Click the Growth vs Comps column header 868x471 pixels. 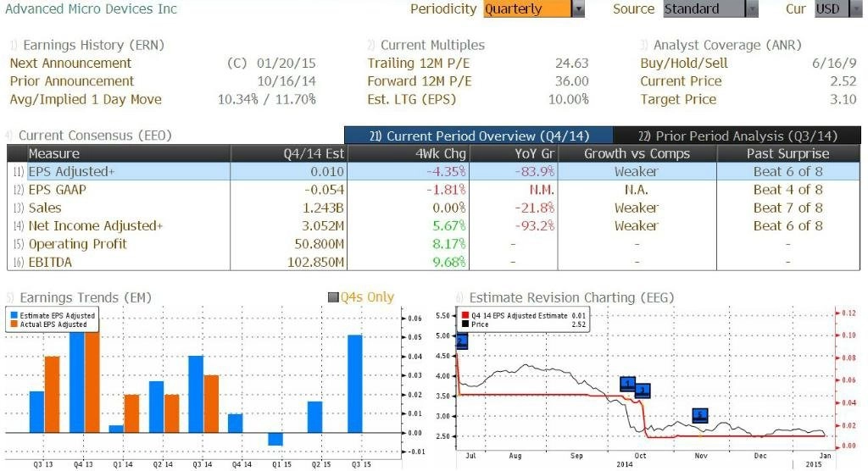[637, 153]
